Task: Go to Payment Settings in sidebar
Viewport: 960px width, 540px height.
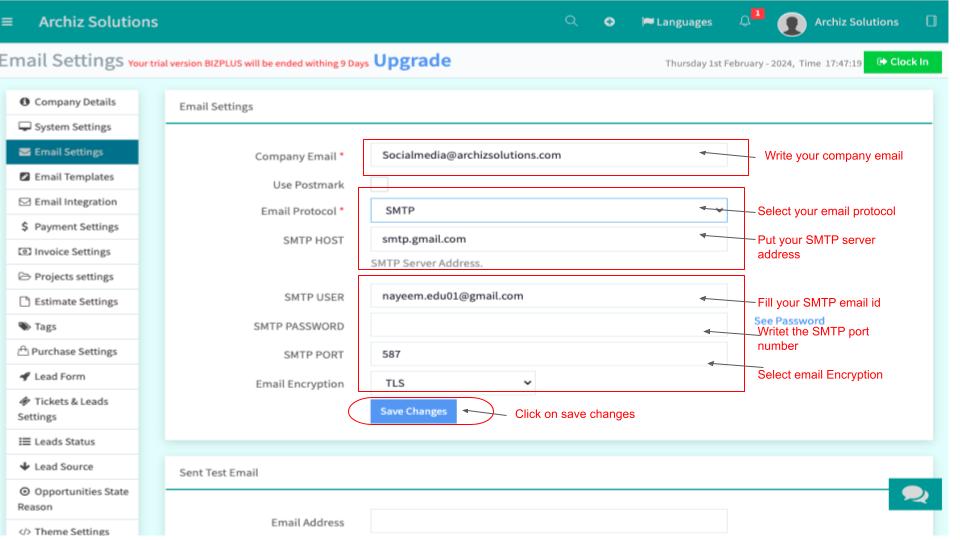Action: pyautogui.click(x=76, y=227)
